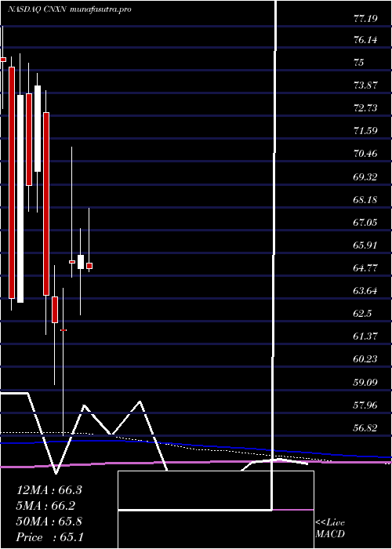This screenshot has width=392, height=549.
Task: Click the 63.64 price axis label
Action: [365, 291]
